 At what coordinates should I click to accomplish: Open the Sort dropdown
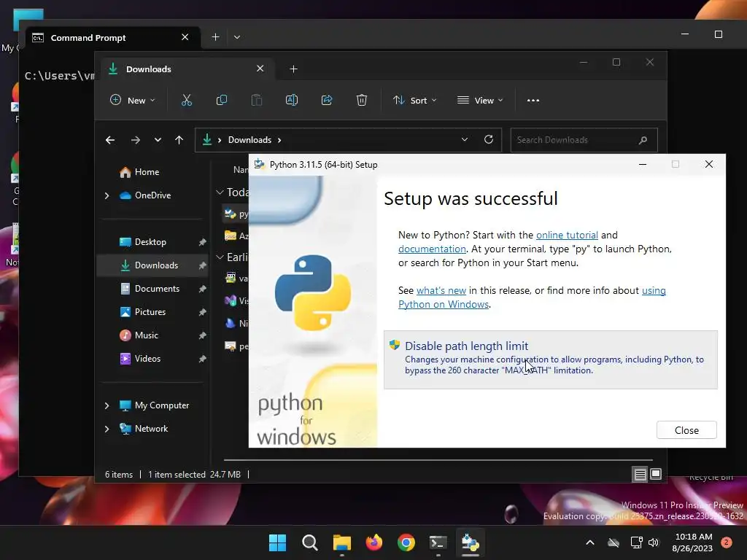[414, 101]
